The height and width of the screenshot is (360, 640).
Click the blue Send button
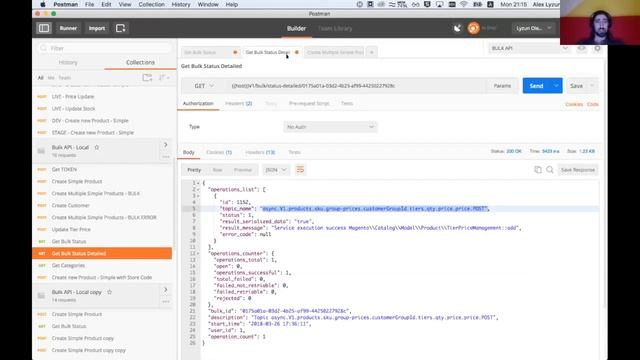coord(536,86)
